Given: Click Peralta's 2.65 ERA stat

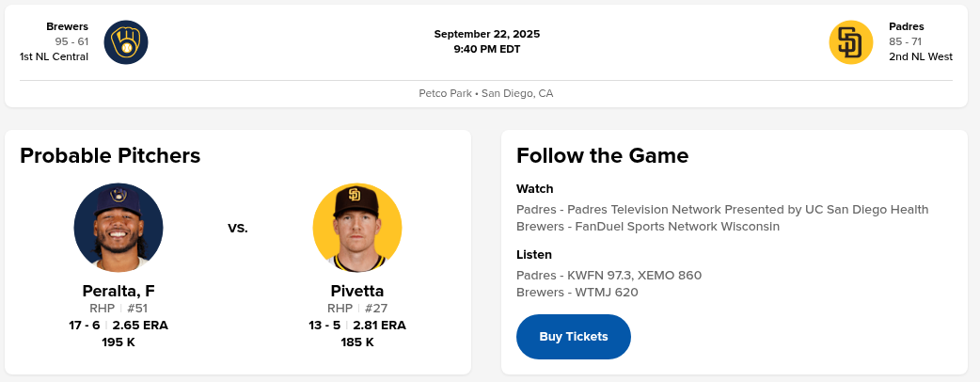Looking at the screenshot, I should point(140,326).
